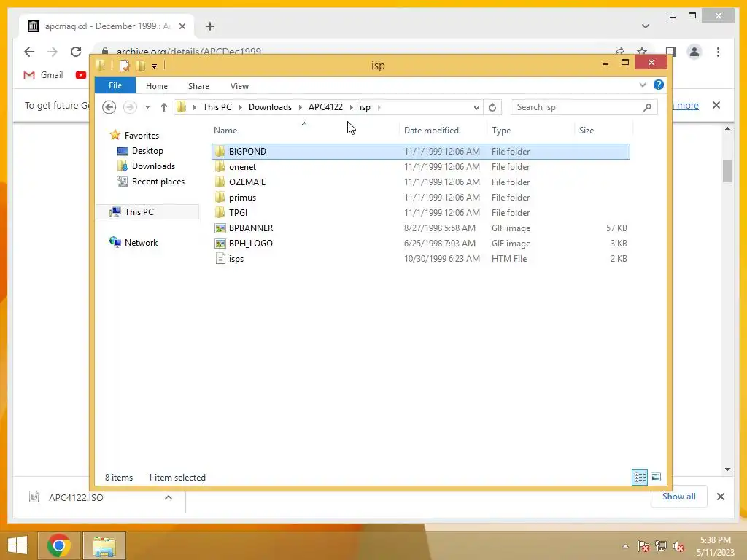Open the View ribbon tab

click(239, 86)
